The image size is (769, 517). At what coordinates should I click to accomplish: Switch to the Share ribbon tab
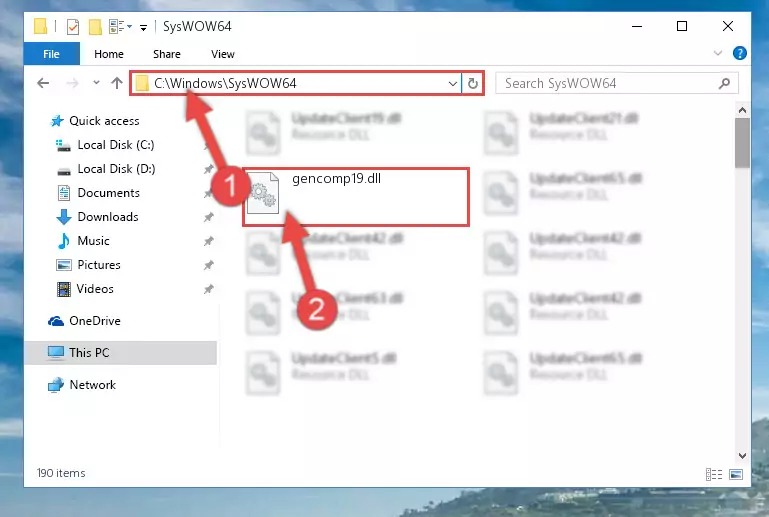[x=167, y=54]
